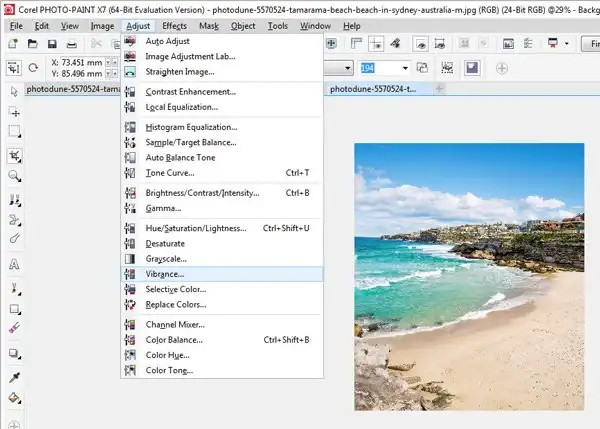Click the Print icon in toolbar

click(x=72, y=44)
